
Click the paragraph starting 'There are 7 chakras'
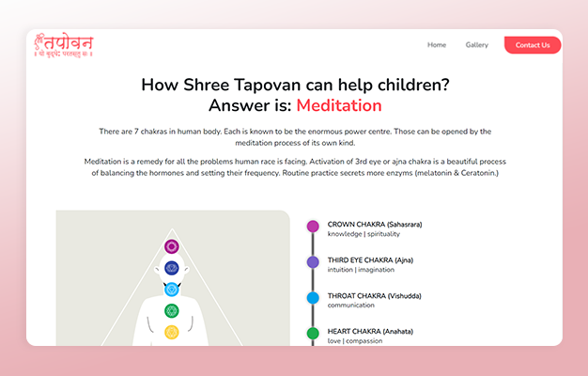295,137
